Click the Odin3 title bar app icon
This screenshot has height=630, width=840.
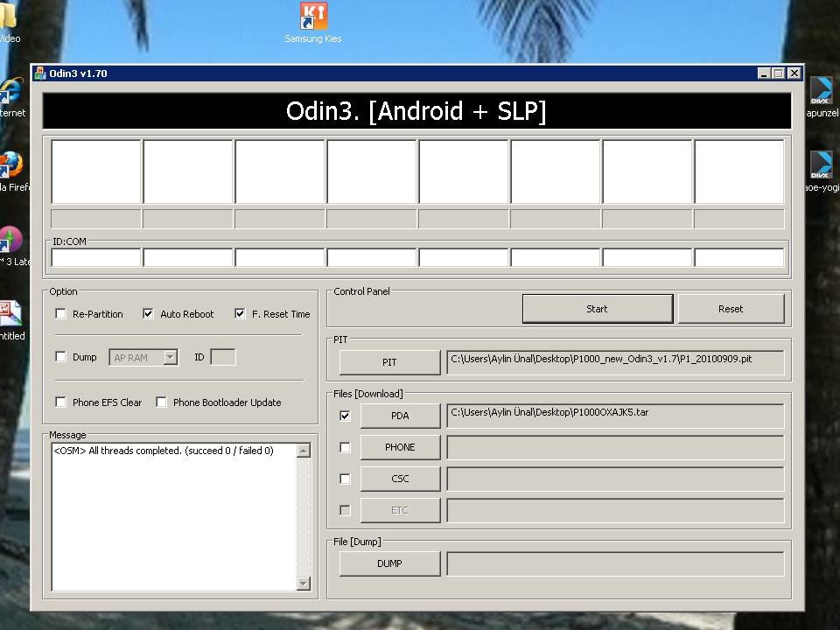click(x=40, y=73)
